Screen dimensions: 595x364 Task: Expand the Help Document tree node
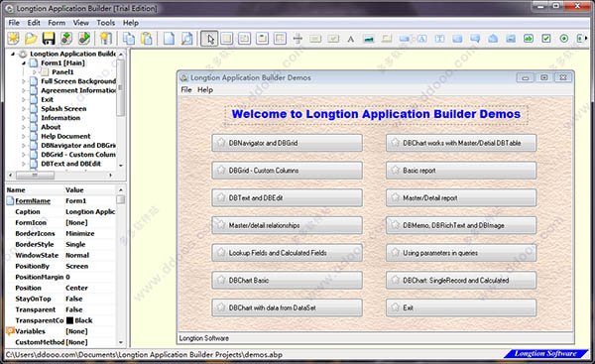point(24,136)
